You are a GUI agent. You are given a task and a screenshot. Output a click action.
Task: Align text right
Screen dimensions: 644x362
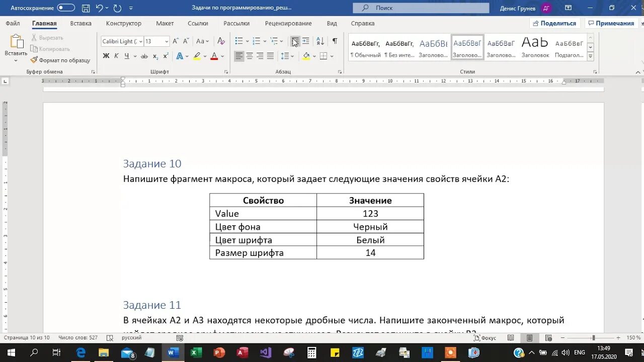(x=260, y=56)
